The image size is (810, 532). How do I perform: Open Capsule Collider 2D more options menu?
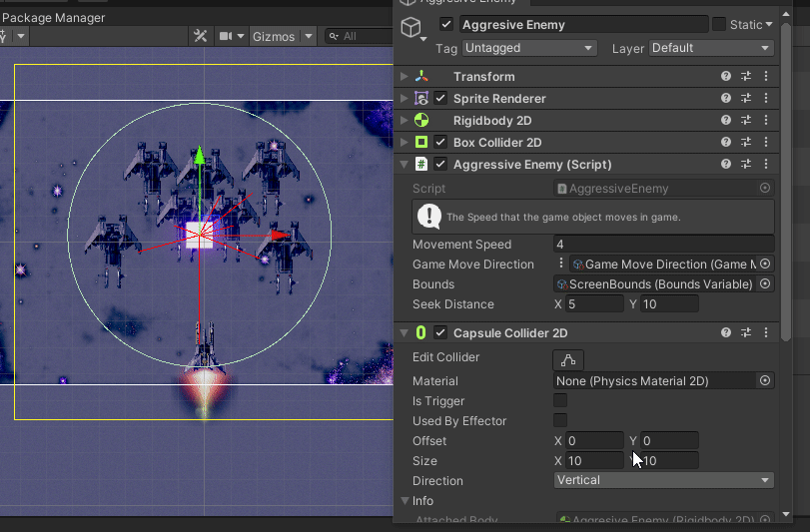(x=766, y=332)
